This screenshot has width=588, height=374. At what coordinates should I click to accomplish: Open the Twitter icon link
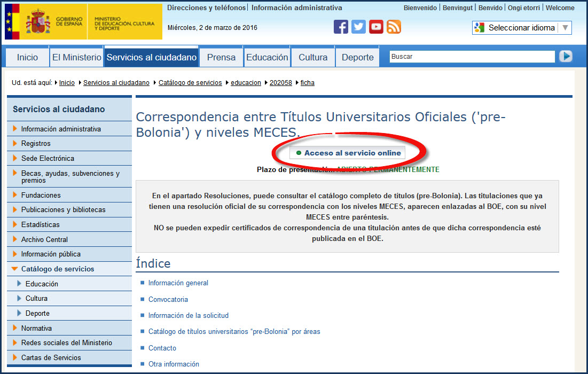click(358, 27)
